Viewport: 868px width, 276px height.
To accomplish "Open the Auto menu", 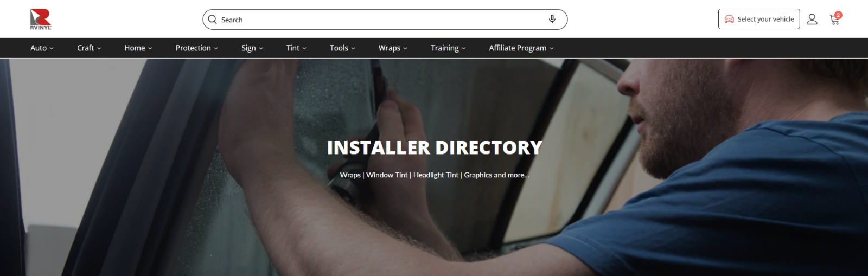I will [42, 48].
